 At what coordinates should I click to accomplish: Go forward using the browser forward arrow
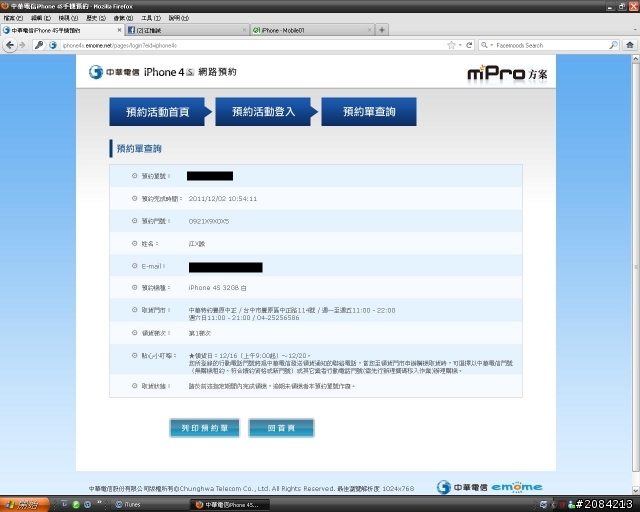pyautogui.click(x=22, y=45)
